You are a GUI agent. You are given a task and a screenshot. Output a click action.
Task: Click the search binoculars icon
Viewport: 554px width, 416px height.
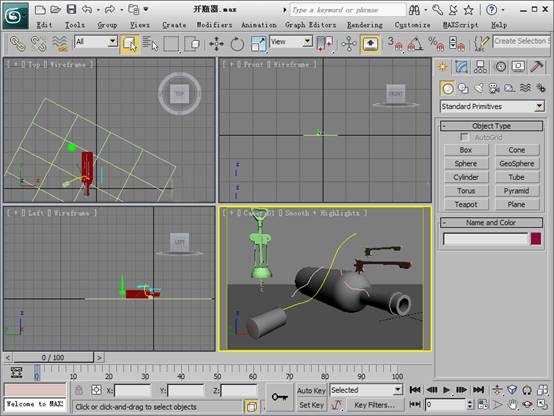414,10
